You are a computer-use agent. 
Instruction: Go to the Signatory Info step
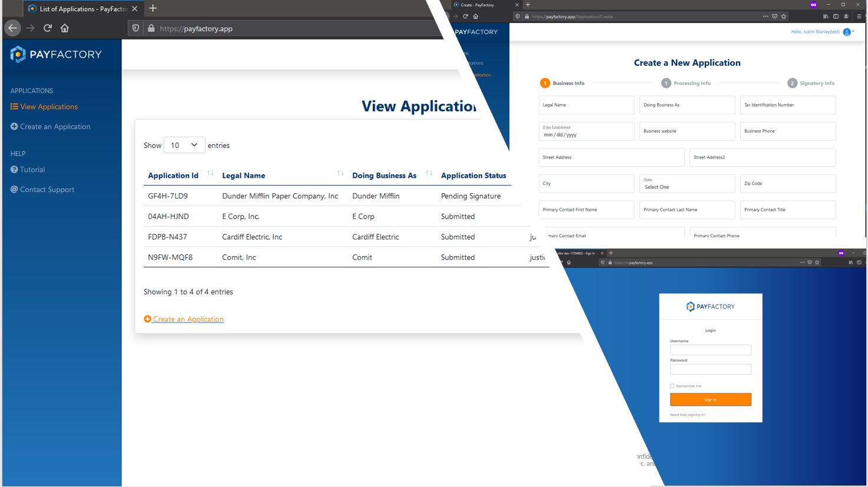(x=811, y=83)
